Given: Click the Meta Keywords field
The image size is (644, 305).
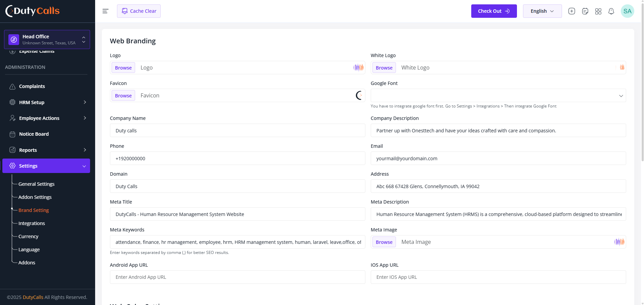Looking at the screenshot, I should tap(237, 242).
